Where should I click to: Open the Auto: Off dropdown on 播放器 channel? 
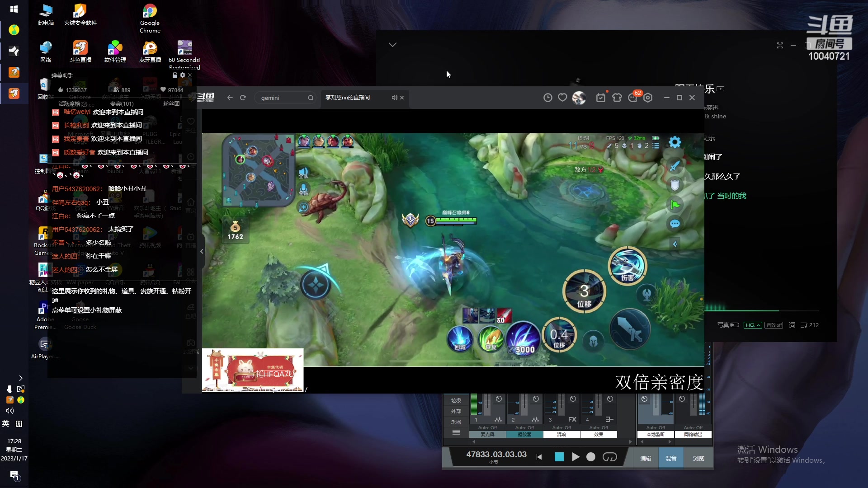524,427
